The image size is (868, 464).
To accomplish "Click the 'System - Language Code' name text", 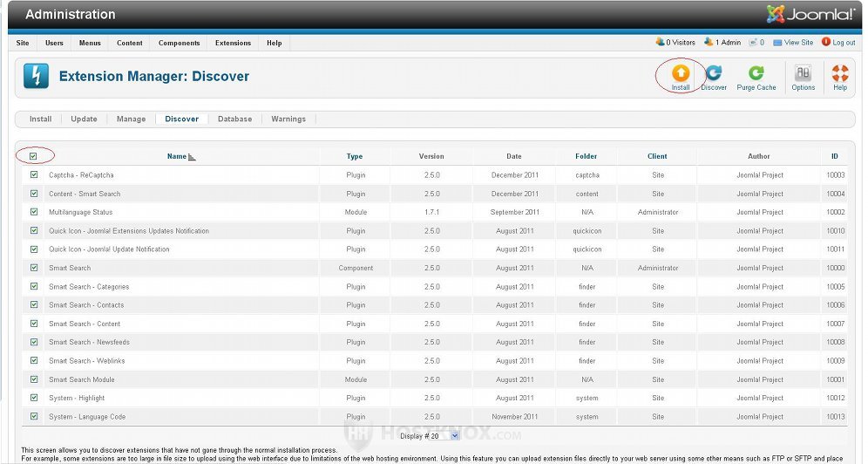I will pos(87,416).
